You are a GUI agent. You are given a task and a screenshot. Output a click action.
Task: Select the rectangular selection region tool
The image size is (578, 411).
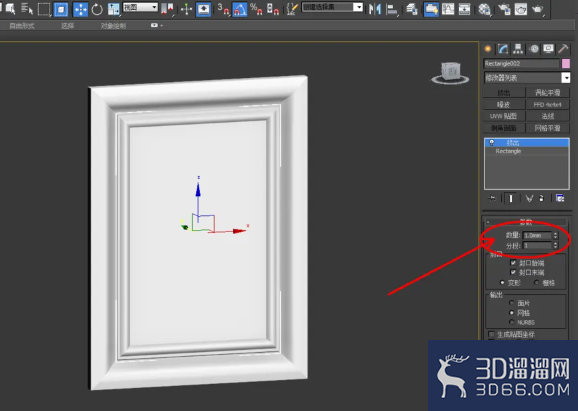[44, 9]
